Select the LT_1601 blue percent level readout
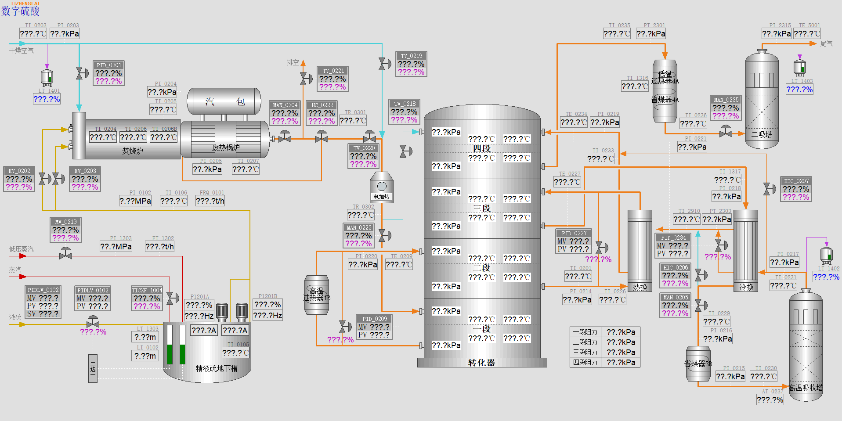 (47, 99)
